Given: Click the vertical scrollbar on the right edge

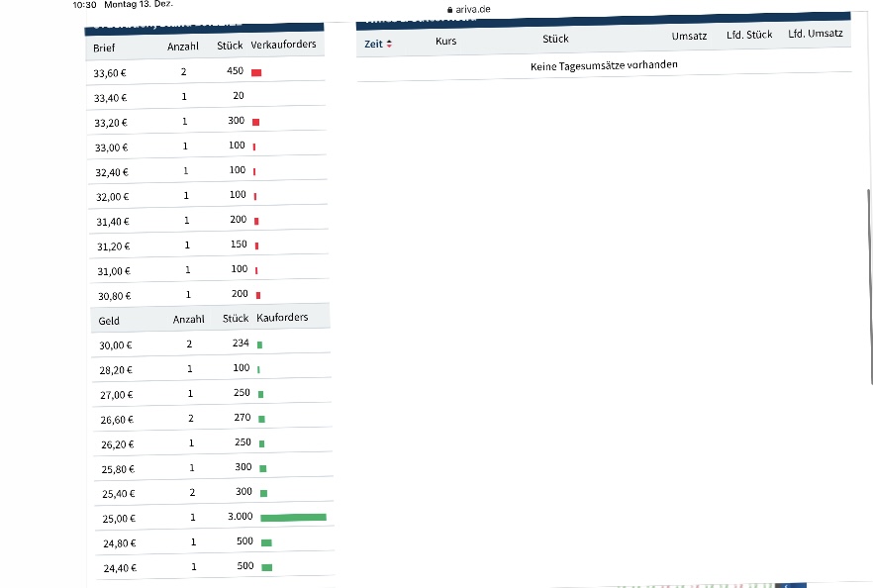Looking at the screenshot, I should pyautogui.click(x=870, y=287).
